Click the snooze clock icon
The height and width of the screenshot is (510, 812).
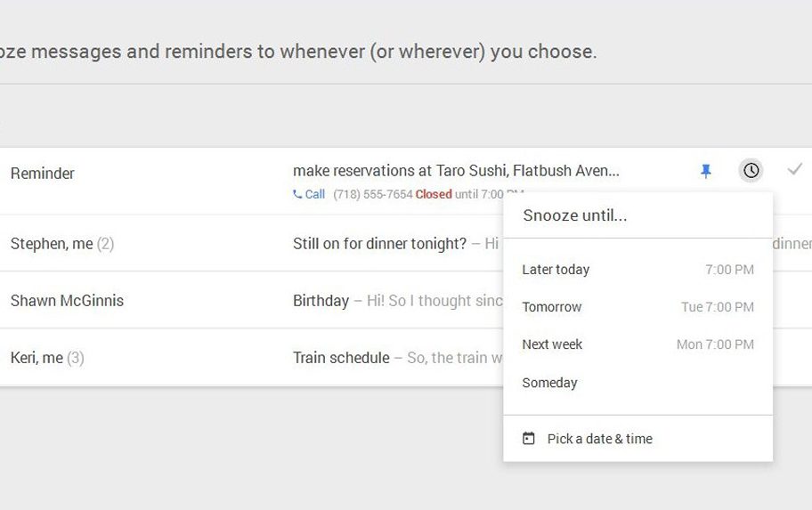pyautogui.click(x=751, y=170)
